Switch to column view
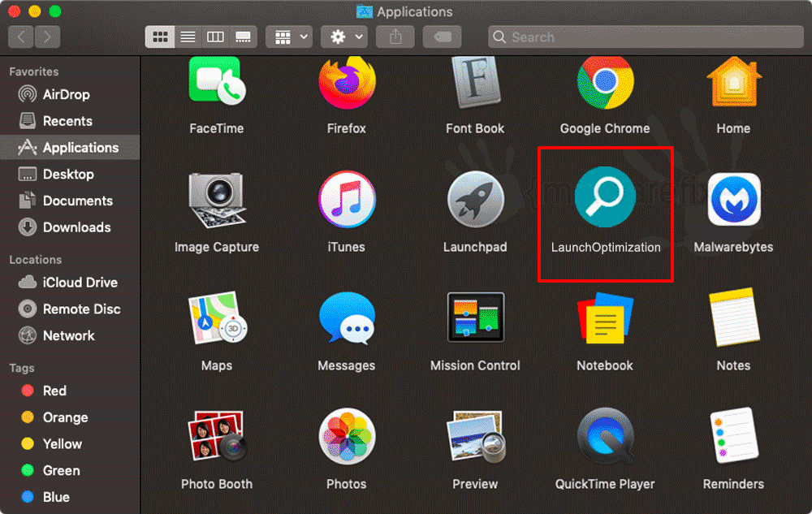Screen dimensions: 812x514 tap(215, 37)
